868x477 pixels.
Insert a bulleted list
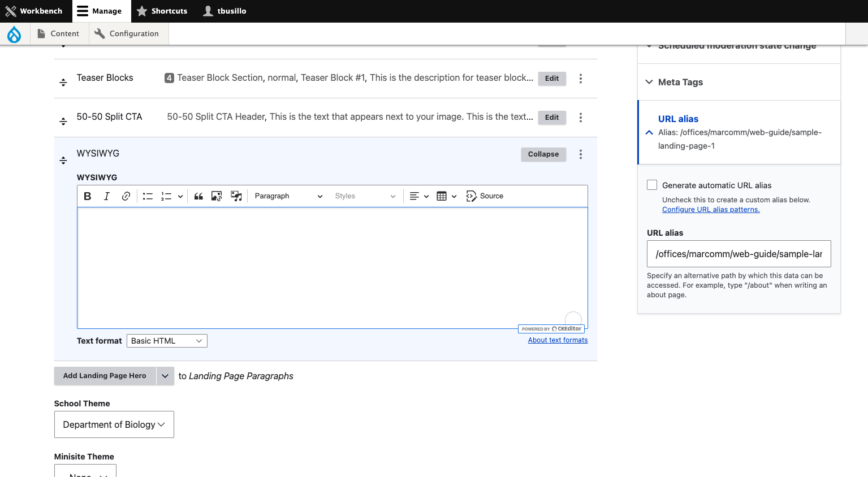point(148,196)
